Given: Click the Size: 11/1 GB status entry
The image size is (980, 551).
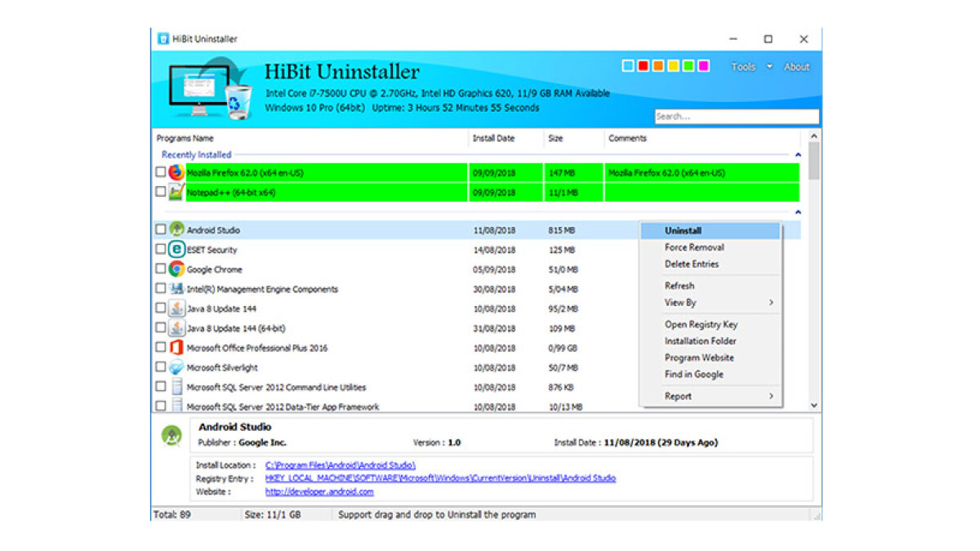Looking at the screenshot, I should tap(273, 515).
